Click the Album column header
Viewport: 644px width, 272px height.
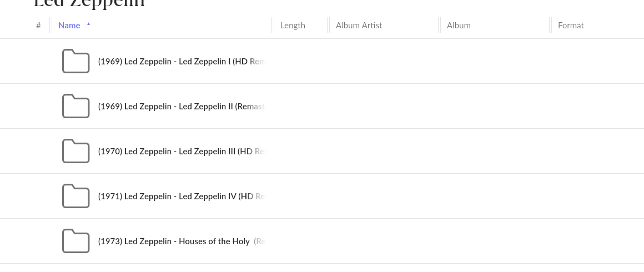(459, 26)
